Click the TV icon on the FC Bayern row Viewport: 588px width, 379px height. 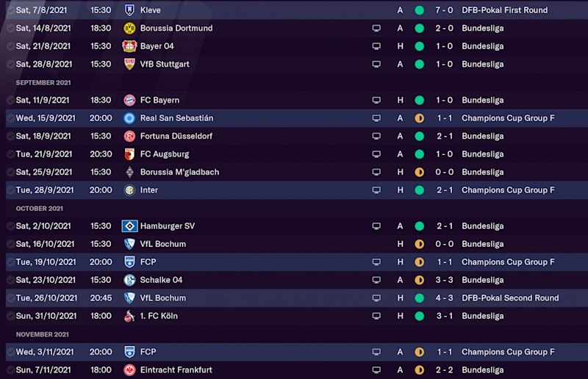pos(376,101)
